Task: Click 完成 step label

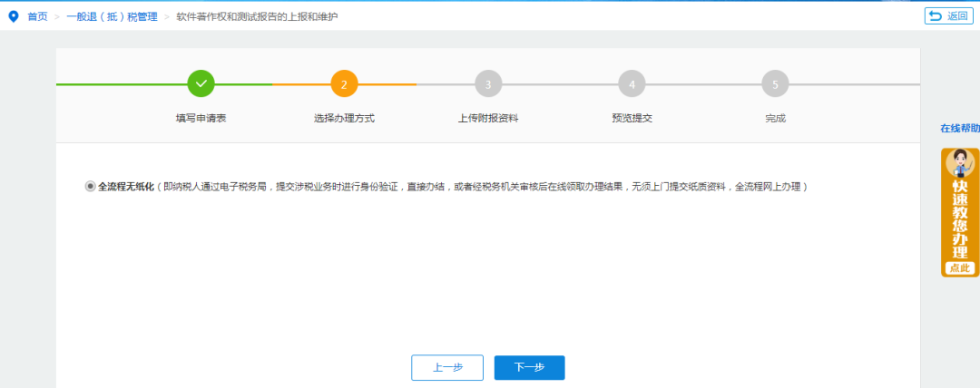Action: click(x=775, y=118)
